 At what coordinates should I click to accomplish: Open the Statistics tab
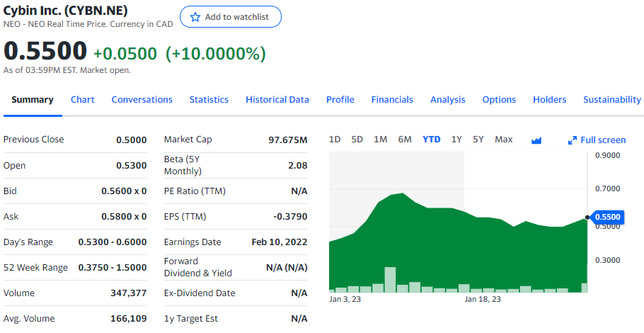[209, 99]
